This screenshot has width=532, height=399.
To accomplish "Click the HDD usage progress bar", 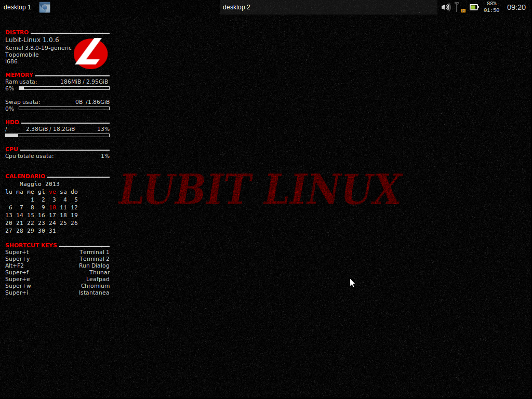I will 64,136.
